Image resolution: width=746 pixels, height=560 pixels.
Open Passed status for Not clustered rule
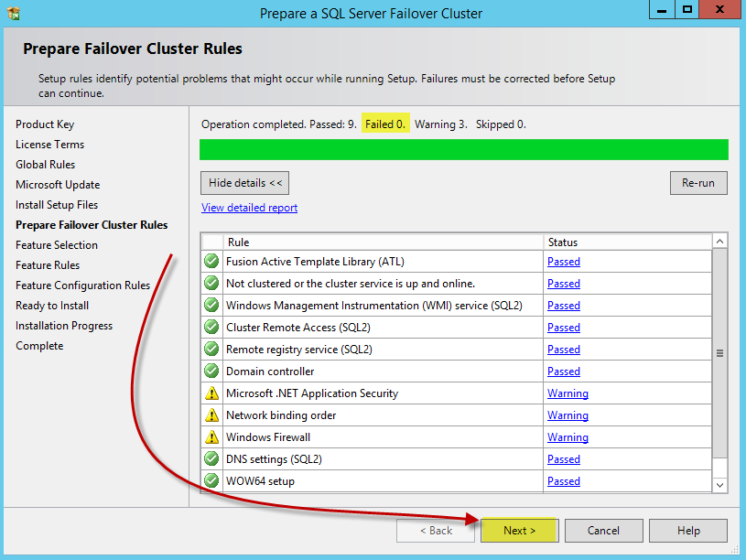coord(563,284)
